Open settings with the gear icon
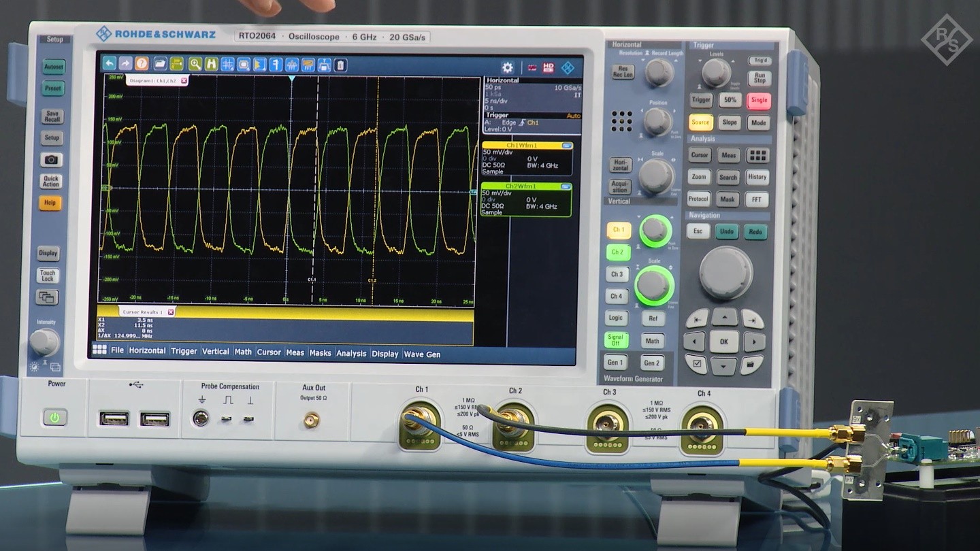This screenshot has height=551, width=980. (507, 67)
